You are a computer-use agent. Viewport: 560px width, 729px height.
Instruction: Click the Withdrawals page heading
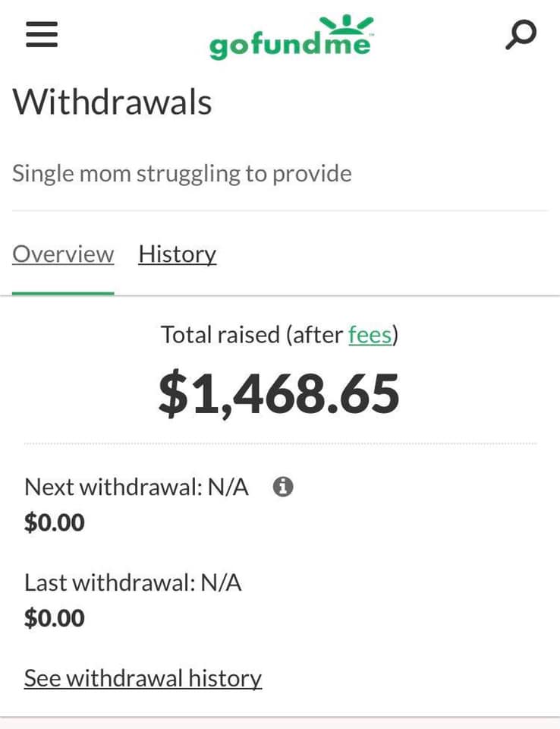112,102
